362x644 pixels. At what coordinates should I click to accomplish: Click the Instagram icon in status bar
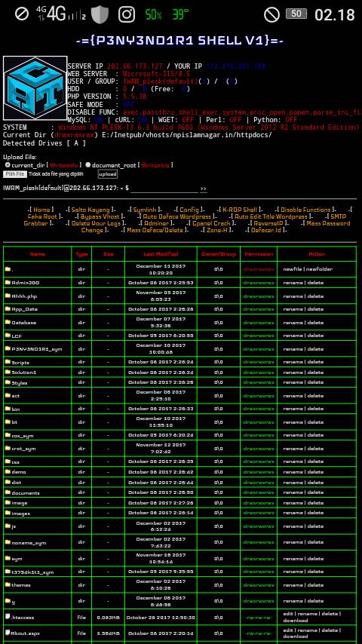(127, 15)
